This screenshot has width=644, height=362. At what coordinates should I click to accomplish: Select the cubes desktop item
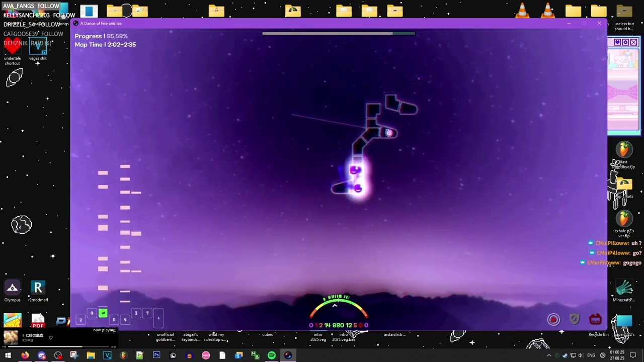pos(268,334)
